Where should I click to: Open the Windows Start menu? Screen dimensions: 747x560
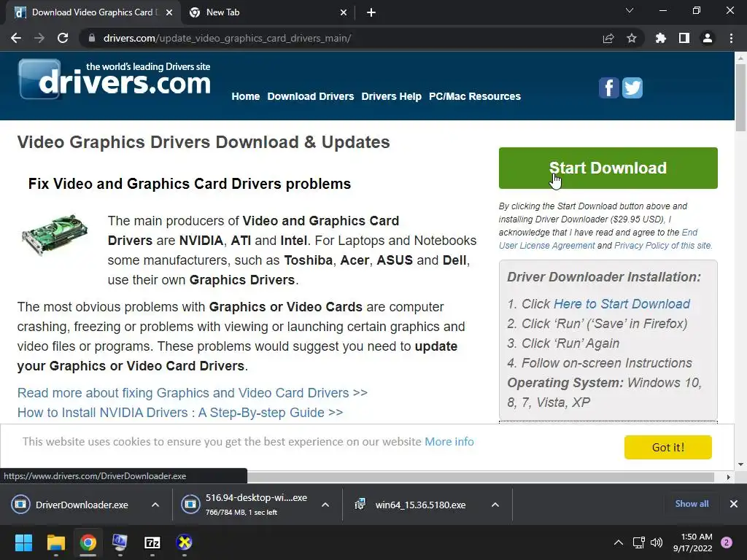23,542
